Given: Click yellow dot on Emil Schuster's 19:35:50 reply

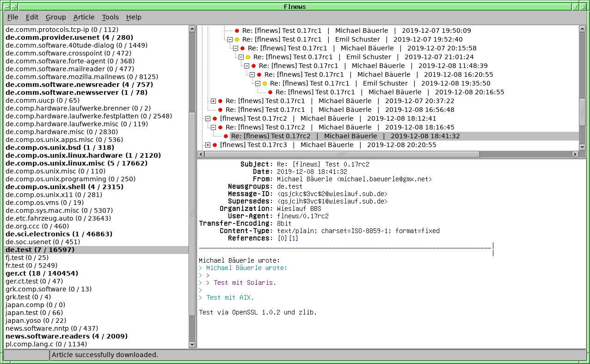Looking at the screenshot, I should click(264, 84).
